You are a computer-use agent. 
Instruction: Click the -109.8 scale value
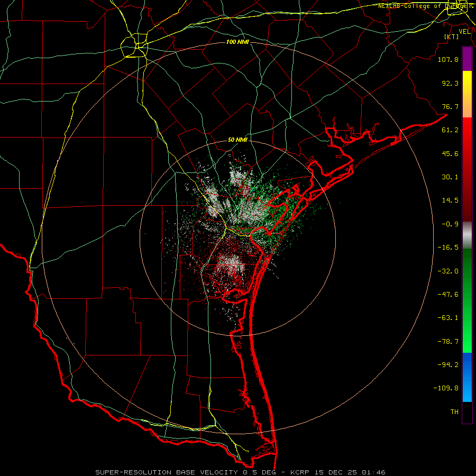(x=446, y=388)
